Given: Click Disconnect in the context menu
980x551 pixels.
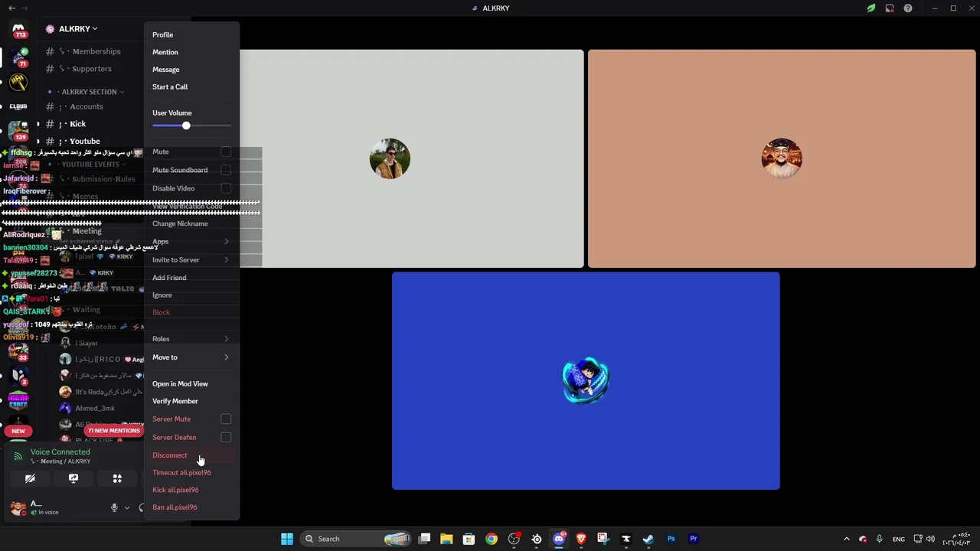Looking at the screenshot, I should pos(191,455).
